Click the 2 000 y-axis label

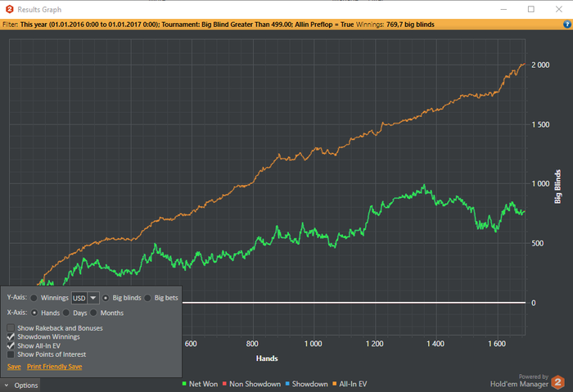tap(540, 65)
